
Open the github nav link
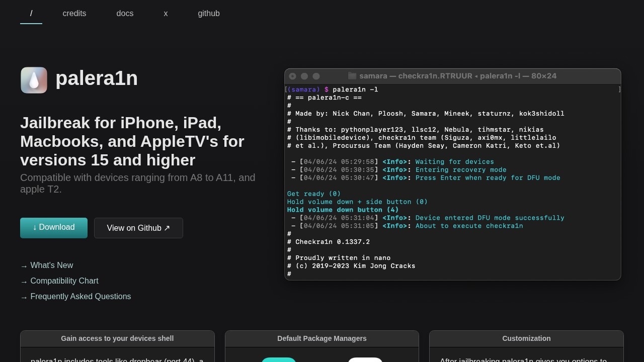pyautogui.click(x=209, y=14)
